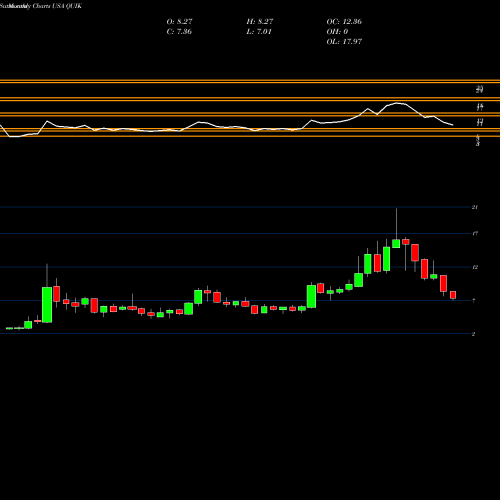Click the close value "C: 7.36"
The image size is (500, 500).
pos(179,32)
